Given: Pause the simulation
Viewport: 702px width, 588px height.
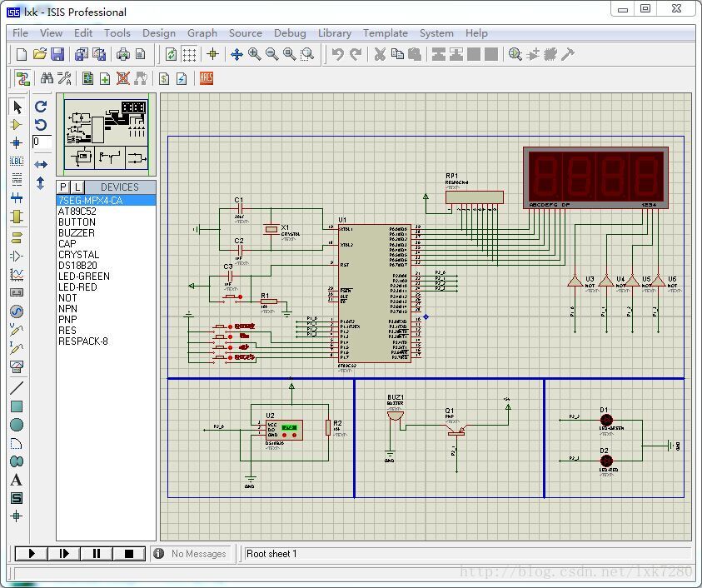Looking at the screenshot, I should click(97, 554).
